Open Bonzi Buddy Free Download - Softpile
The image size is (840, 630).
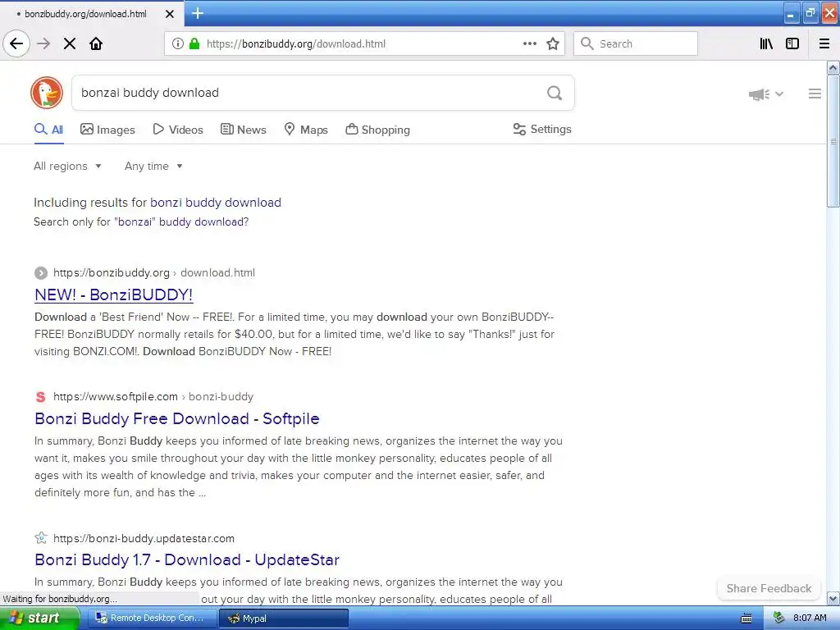[x=177, y=418]
